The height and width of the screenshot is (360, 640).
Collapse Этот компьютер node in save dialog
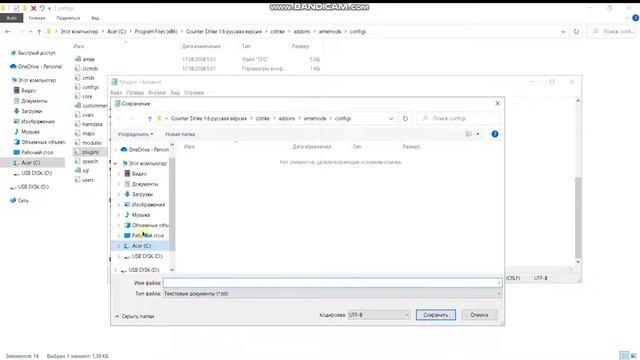click(x=116, y=163)
